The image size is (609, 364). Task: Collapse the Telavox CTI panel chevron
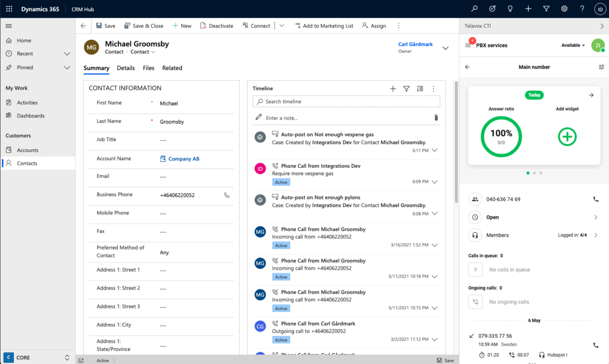pos(602,26)
